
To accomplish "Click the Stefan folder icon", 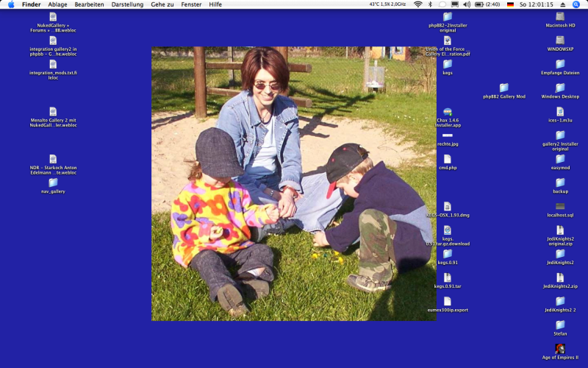I will (560, 325).
